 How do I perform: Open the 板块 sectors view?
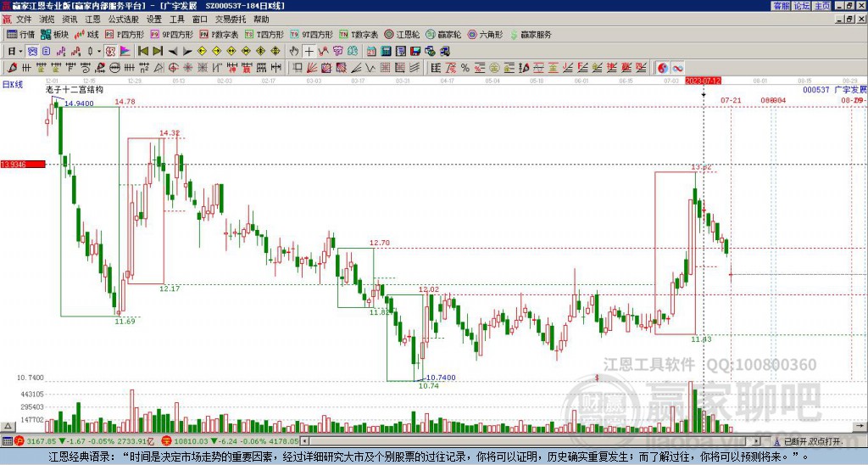click(54, 34)
